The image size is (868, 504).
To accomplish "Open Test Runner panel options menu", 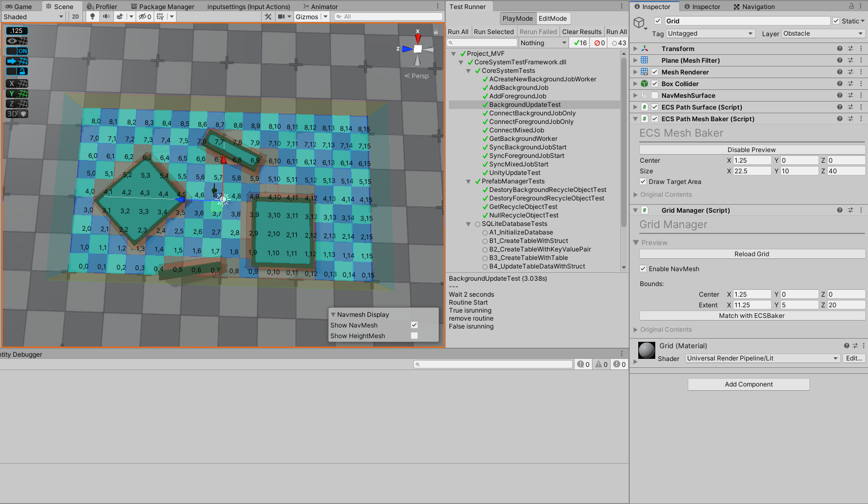I will click(622, 6).
